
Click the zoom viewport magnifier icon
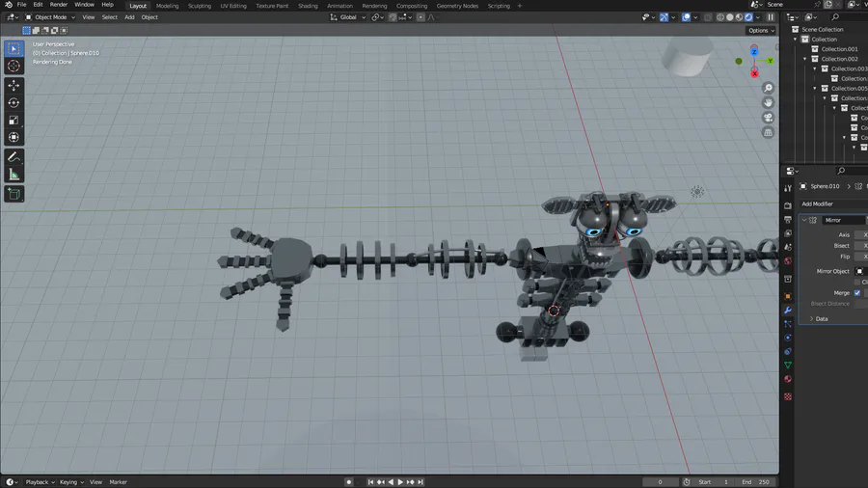pyautogui.click(x=768, y=88)
